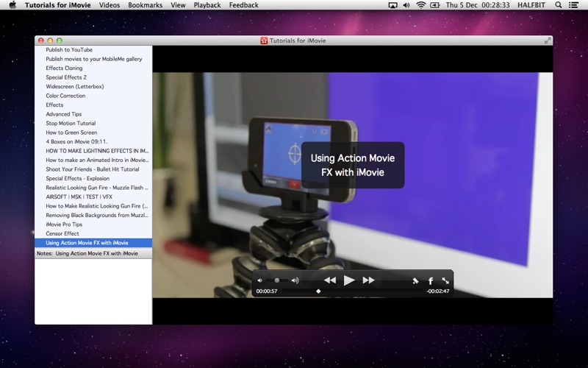Select 'Effects Cloning' tutorial
Viewport: 588px width, 368px height.
[93, 68]
